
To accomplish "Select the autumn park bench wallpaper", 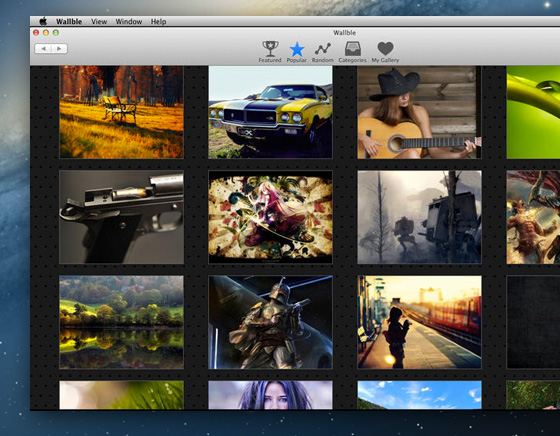I will coord(121,112).
